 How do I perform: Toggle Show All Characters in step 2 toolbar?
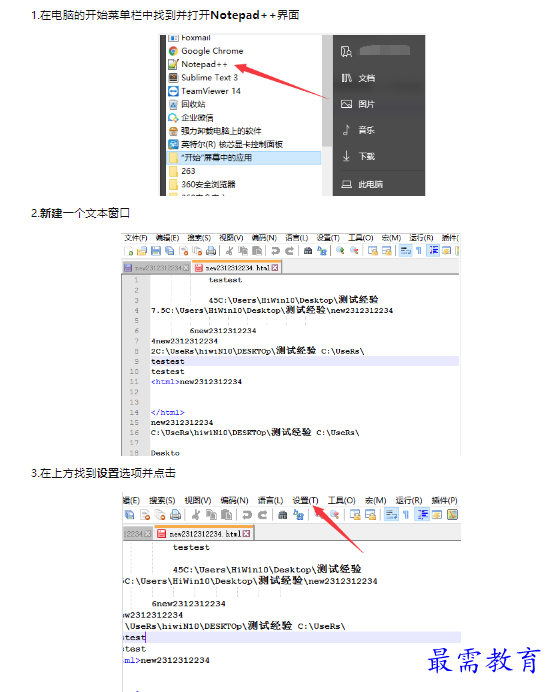point(419,251)
